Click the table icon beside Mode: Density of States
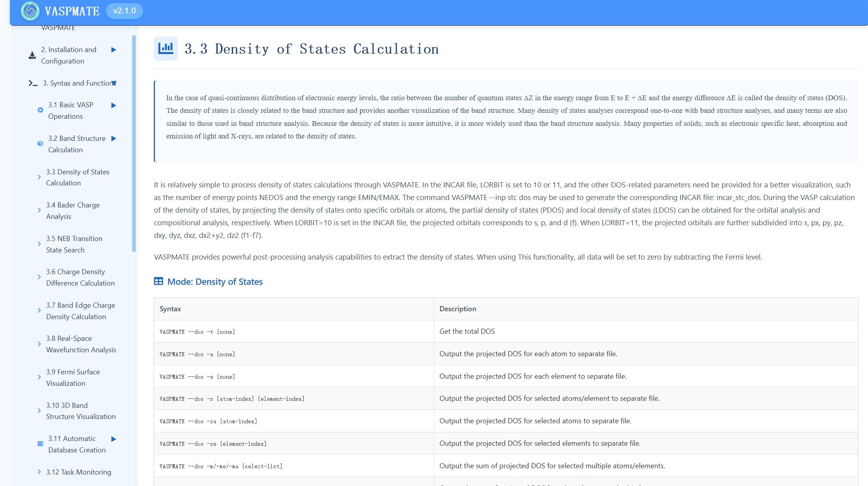This screenshot has width=868, height=486. [x=159, y=281]
